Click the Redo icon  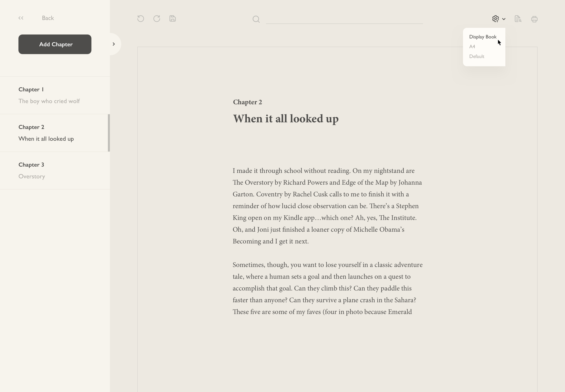click(157, 18)
